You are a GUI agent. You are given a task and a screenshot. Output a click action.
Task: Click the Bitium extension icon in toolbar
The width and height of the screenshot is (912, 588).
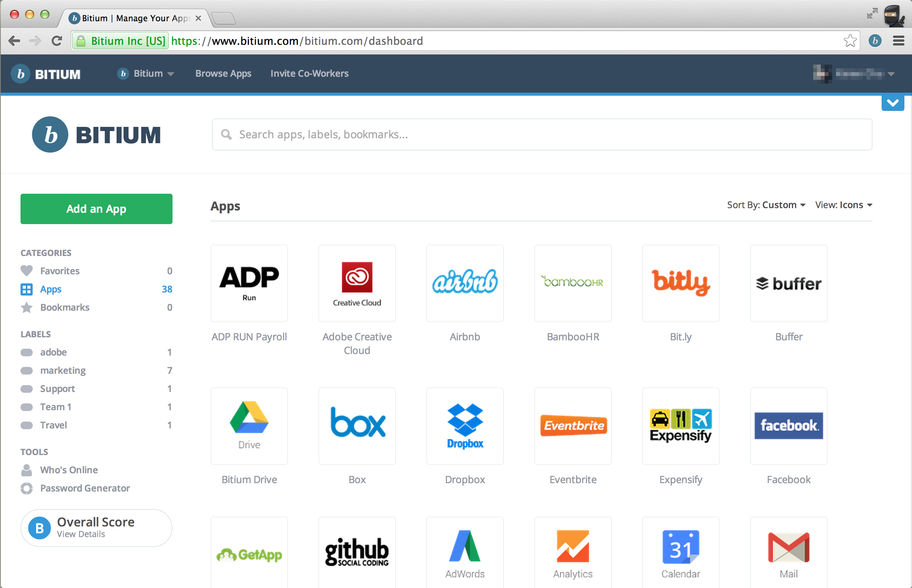coord(875,41)
